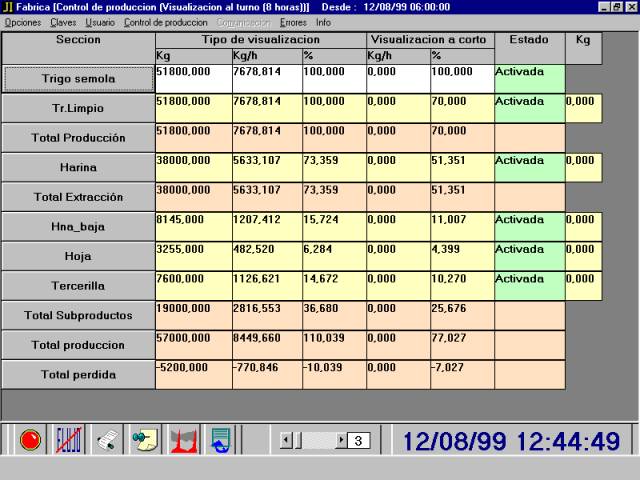Click the right arrow of the horizontal scrollbar
640x480 pixels.
[341, 440]
